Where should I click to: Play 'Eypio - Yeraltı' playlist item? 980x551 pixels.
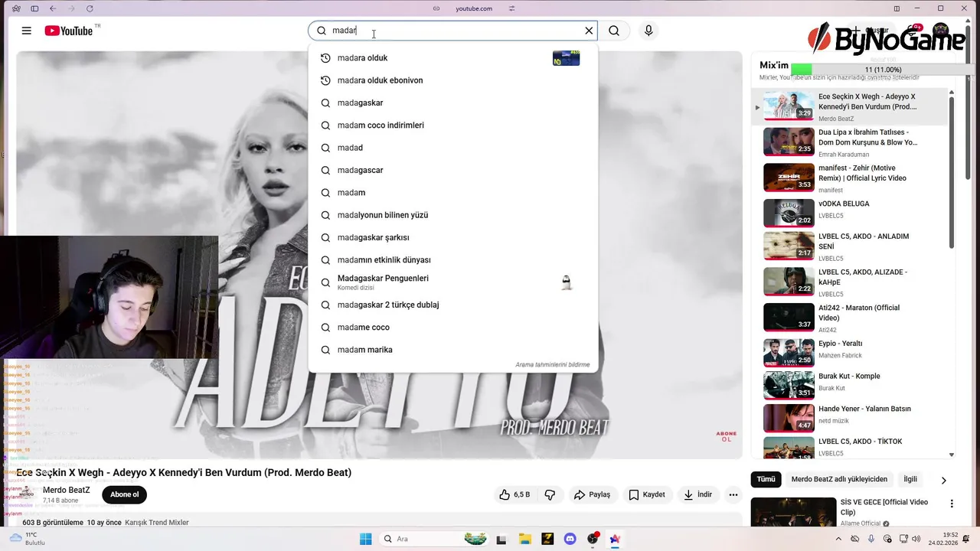click(848, 353)
